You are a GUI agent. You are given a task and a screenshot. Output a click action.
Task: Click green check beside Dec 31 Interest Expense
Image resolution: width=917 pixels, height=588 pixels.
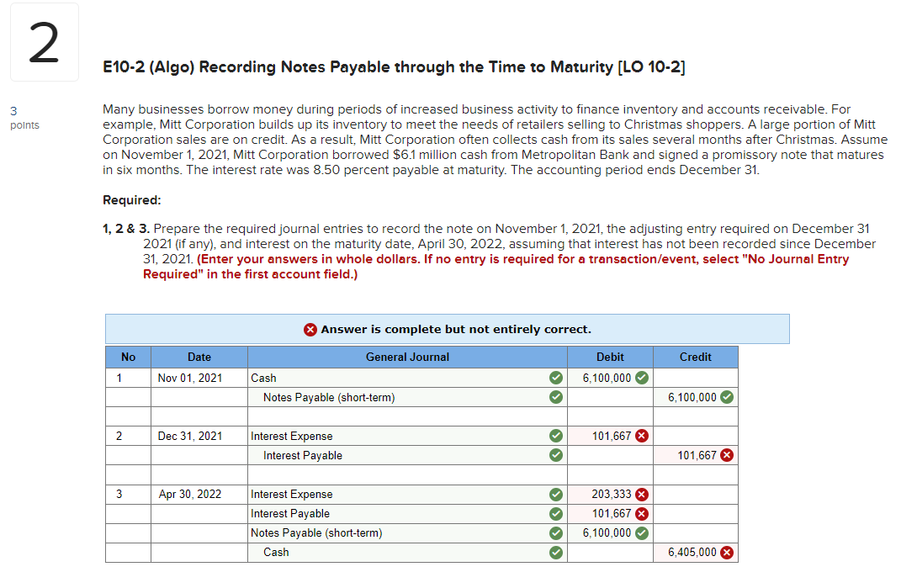[x=555, y=436]
